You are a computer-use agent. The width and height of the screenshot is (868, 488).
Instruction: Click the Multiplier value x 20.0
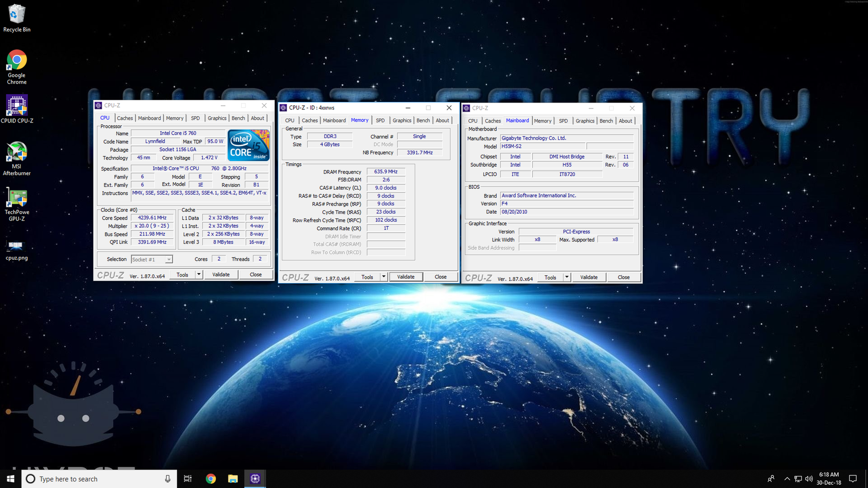152,226
